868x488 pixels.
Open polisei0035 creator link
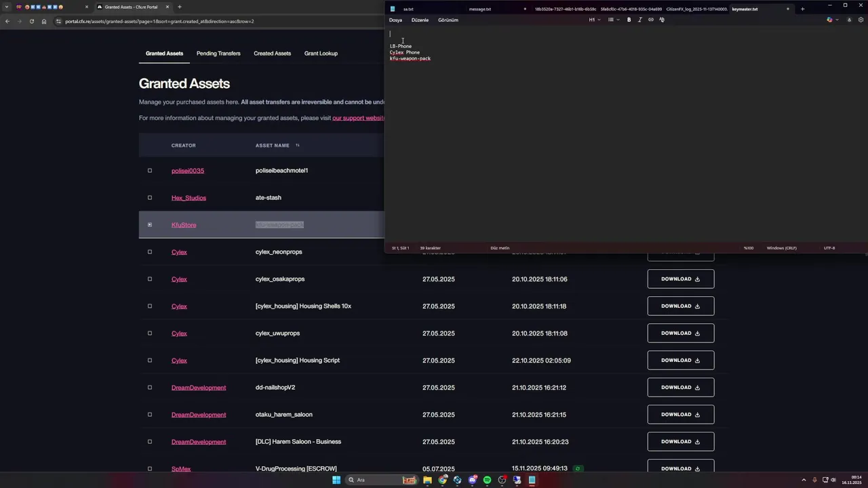[188, 171]
